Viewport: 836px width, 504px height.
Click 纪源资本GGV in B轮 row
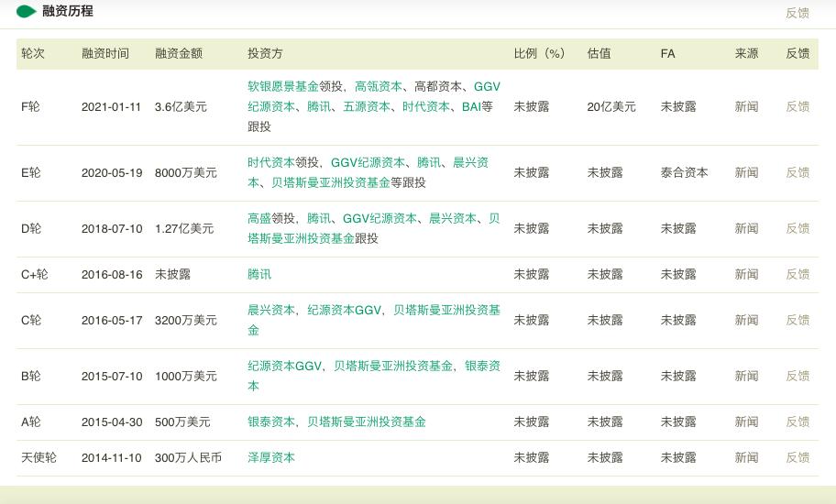click(285, 366)
